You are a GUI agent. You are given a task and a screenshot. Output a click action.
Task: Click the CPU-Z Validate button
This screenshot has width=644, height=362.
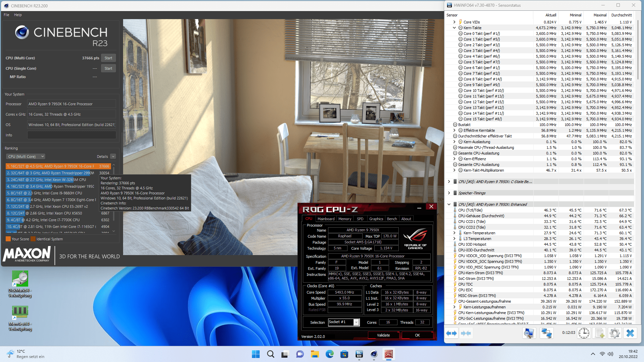pyautogui.click(x=383, y=335)
